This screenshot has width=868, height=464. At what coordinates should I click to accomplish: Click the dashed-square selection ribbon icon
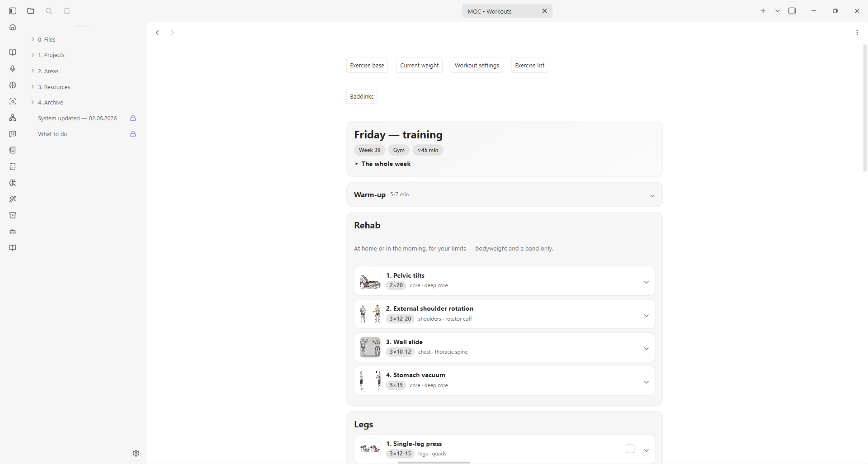[13, 166]
